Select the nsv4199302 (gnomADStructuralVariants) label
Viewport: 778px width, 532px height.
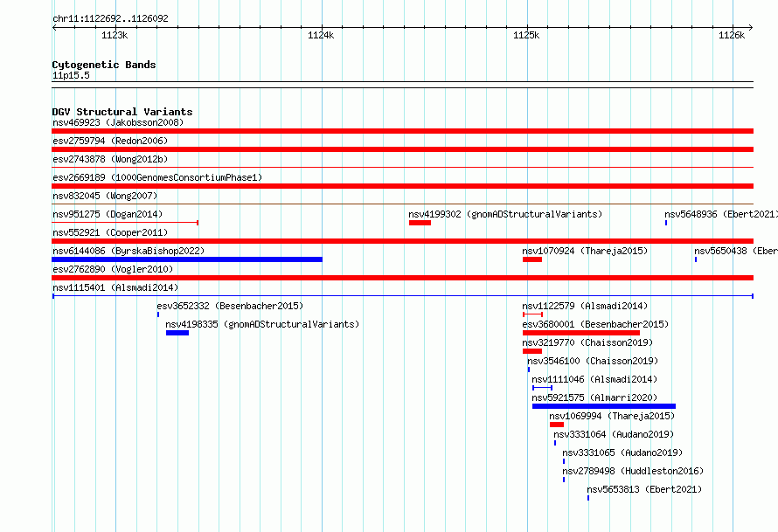(x=505, y=214)
